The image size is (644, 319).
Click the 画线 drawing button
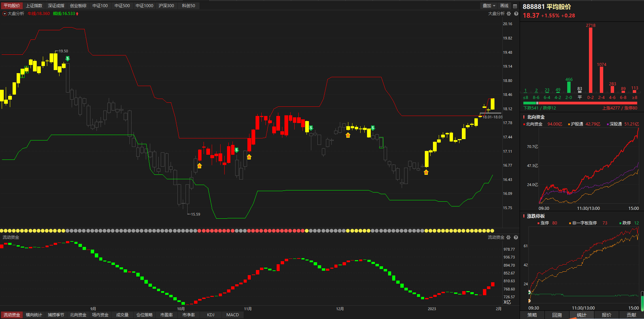click(504, 6)
